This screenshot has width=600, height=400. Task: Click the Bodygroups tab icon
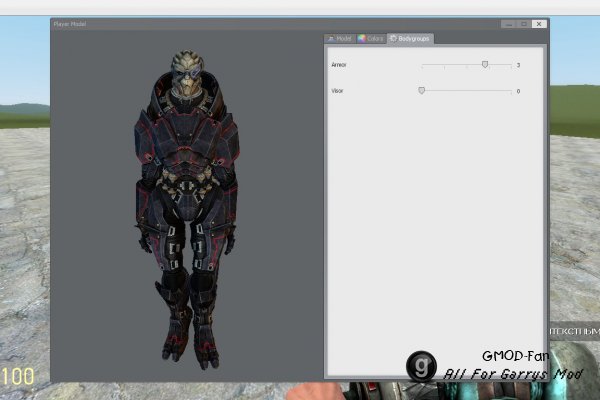pyautogui.click(x=393, y=38)
